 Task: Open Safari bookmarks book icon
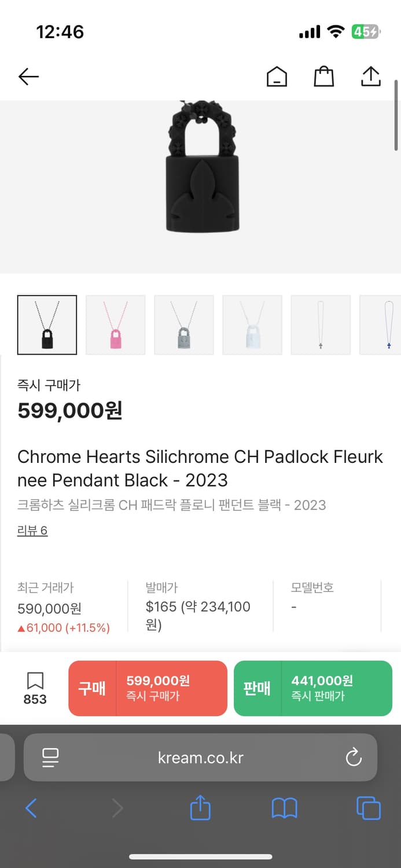[284, 808]
